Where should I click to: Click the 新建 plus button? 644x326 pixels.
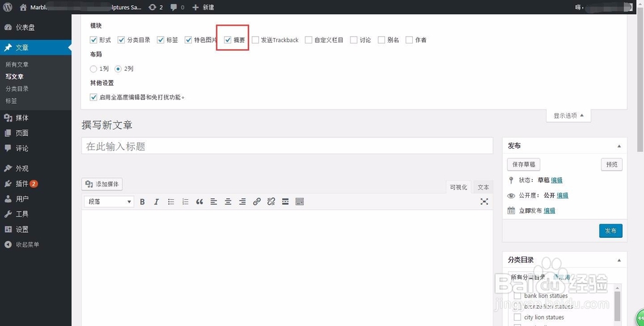[x=203, y=7]
